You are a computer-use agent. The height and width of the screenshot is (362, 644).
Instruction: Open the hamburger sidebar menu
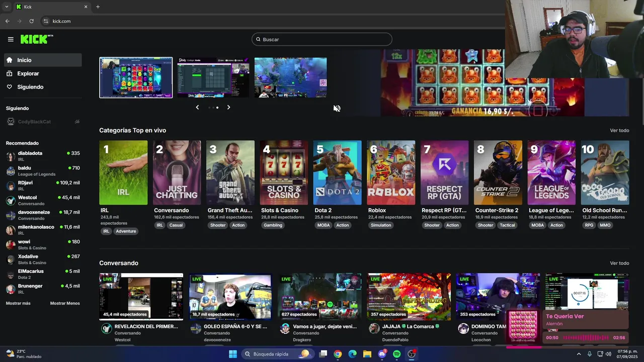click(11, 39)
